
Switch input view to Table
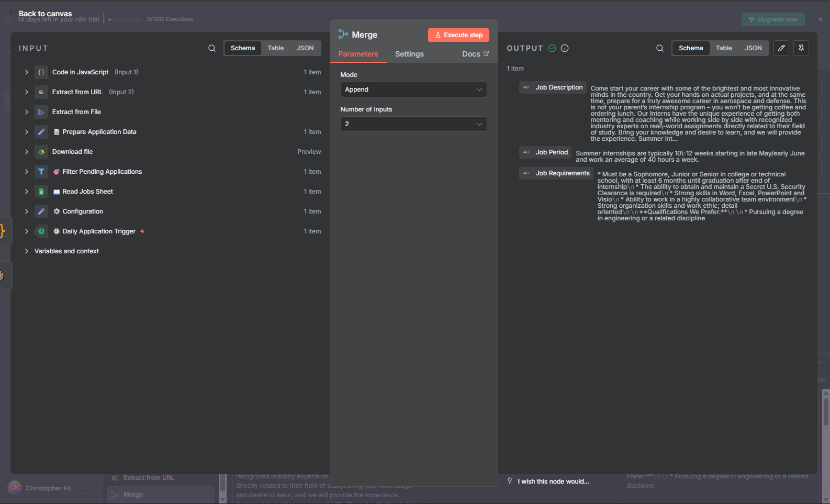pyautogui.click(x=276, y=48)
